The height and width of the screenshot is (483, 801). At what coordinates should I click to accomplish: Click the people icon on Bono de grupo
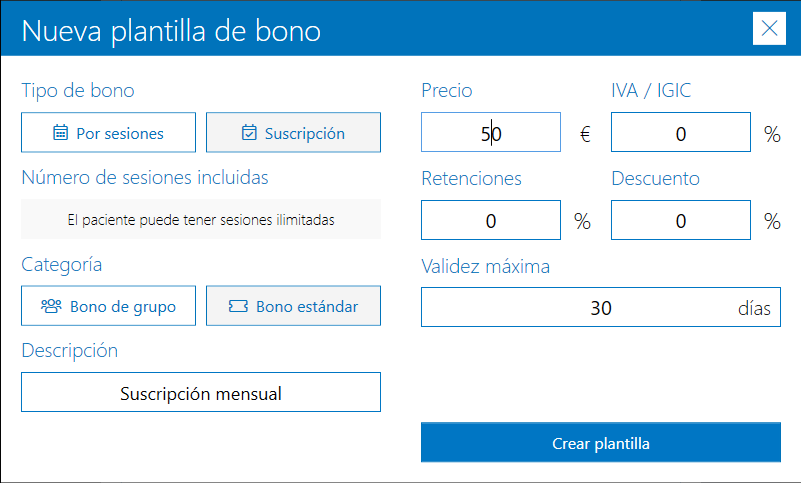click(51, 307)
